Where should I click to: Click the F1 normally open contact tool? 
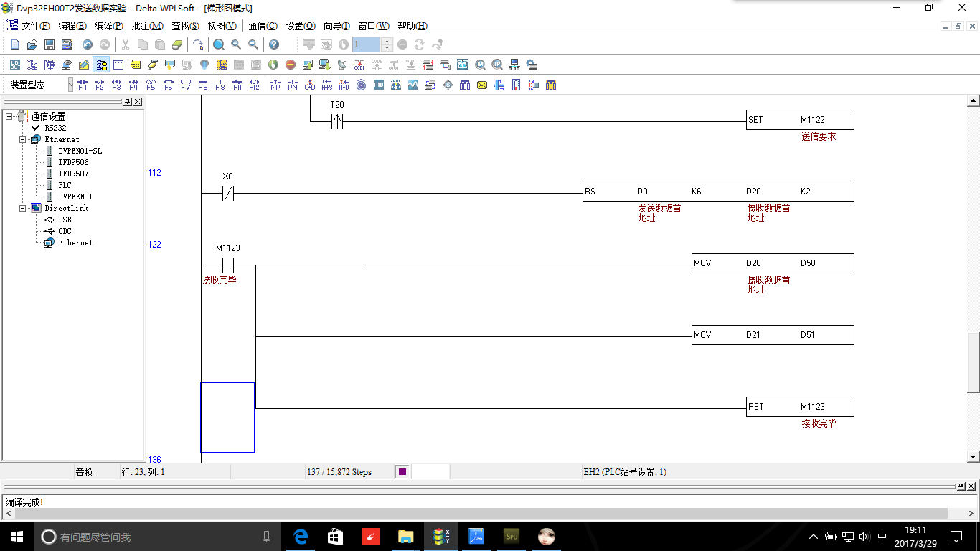82,85
